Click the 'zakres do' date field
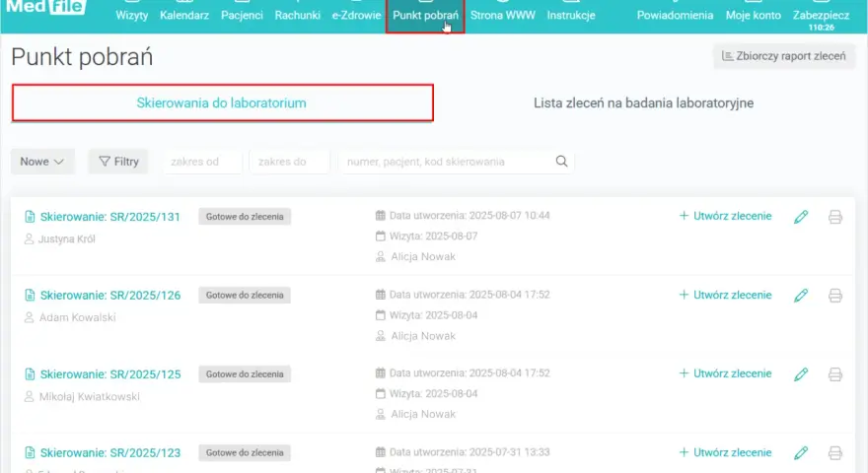 [290, 162]
